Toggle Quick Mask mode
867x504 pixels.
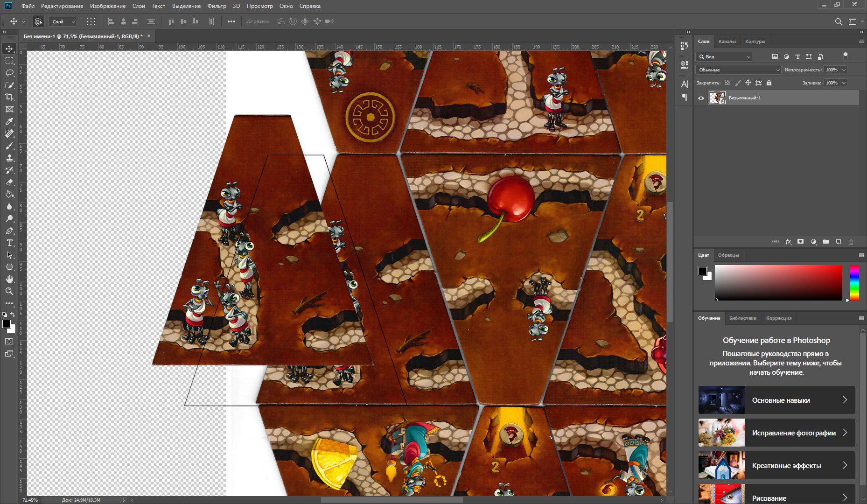click(x=9, y=342)
